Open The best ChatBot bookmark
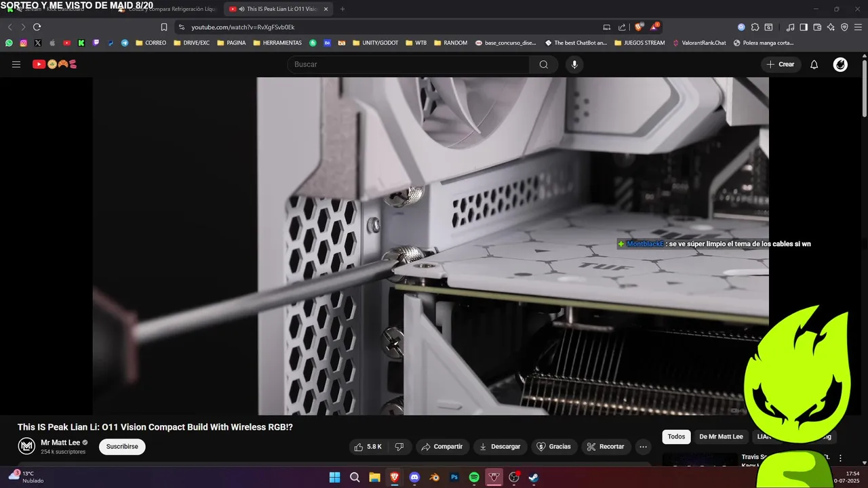868x488 pixels. pyautogui.click(x=576, y=43)
